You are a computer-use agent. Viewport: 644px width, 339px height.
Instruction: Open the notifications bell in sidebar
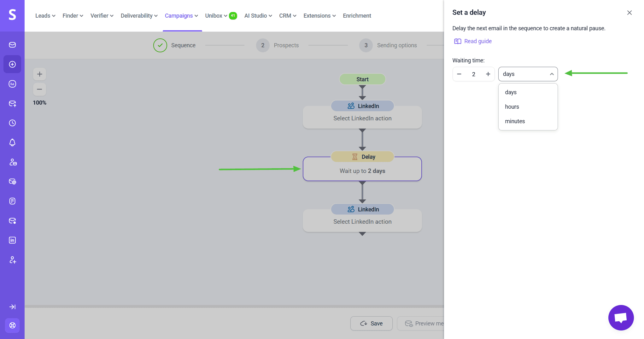pyautogui.click(x=12, y=143)
